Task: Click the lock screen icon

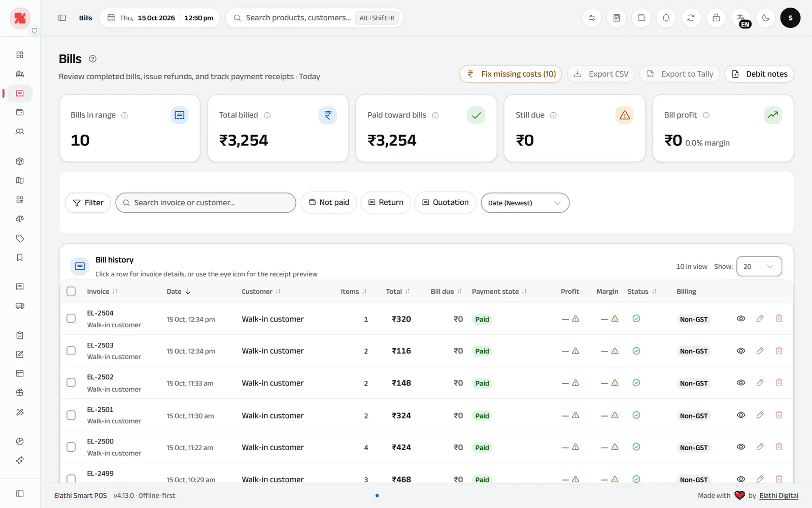Action: [716, 18]
